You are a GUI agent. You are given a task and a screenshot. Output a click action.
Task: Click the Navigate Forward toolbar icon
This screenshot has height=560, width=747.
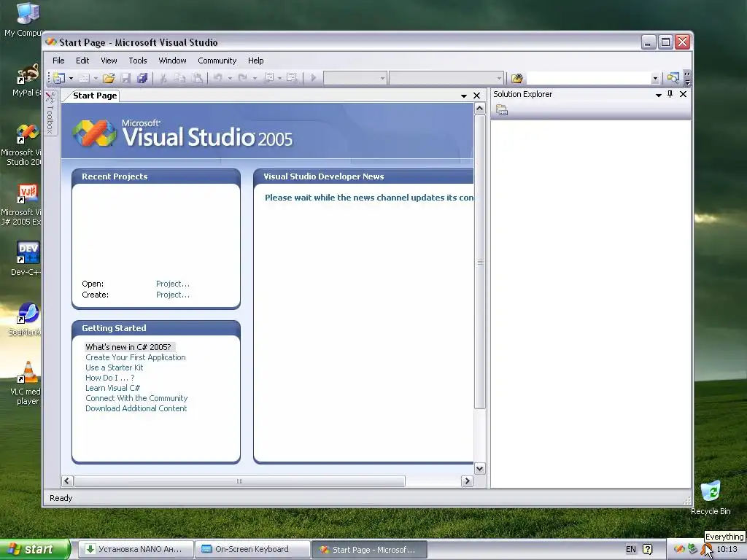tap(292, 77)
